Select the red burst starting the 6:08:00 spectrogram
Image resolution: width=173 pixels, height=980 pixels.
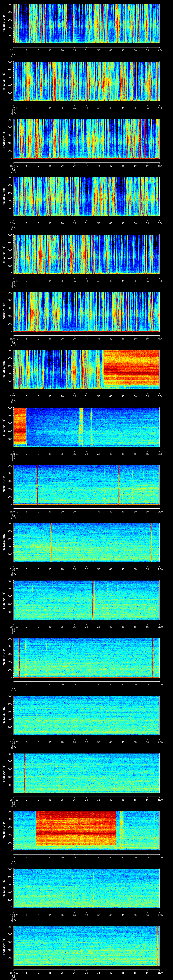click(20, 426)
